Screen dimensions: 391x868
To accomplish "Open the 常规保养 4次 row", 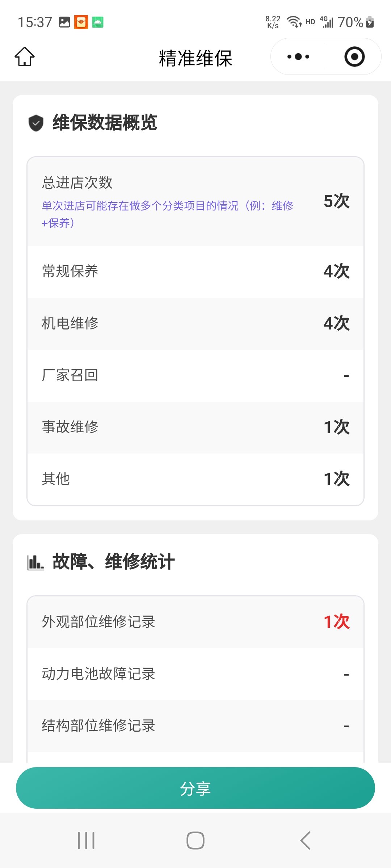I will point(195,272).
